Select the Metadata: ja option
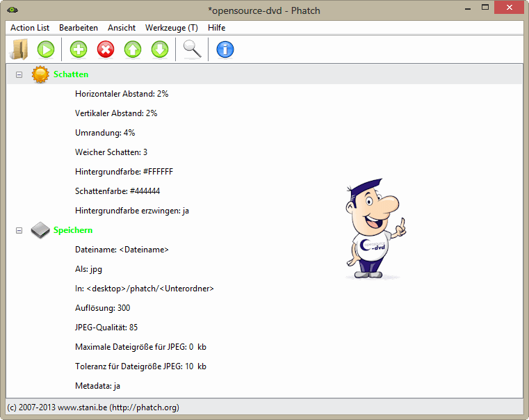 coord(98,386)
